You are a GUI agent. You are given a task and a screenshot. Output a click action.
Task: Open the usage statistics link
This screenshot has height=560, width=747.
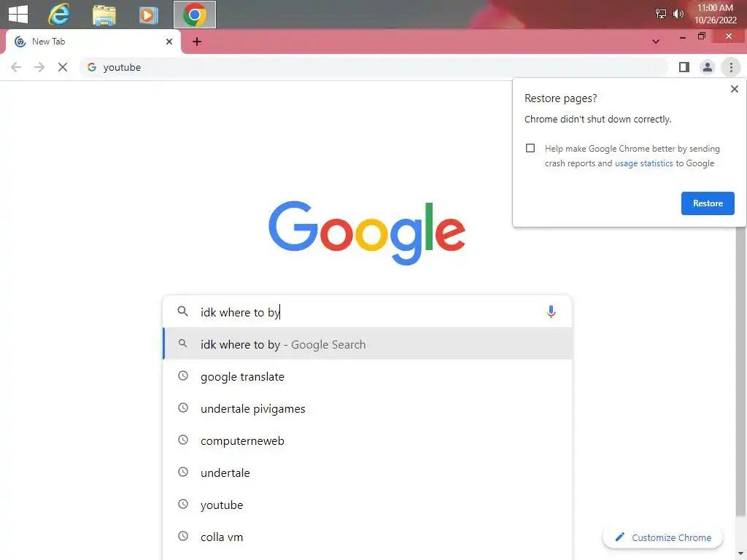pos(643,163)
